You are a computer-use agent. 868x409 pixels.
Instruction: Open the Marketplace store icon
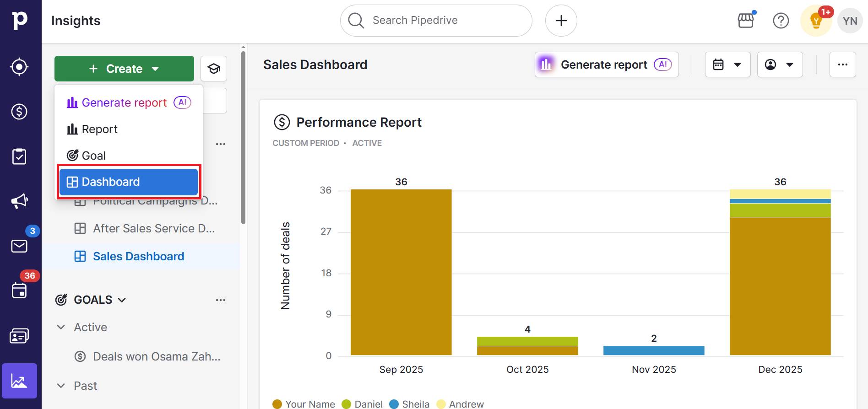(746, 21)
